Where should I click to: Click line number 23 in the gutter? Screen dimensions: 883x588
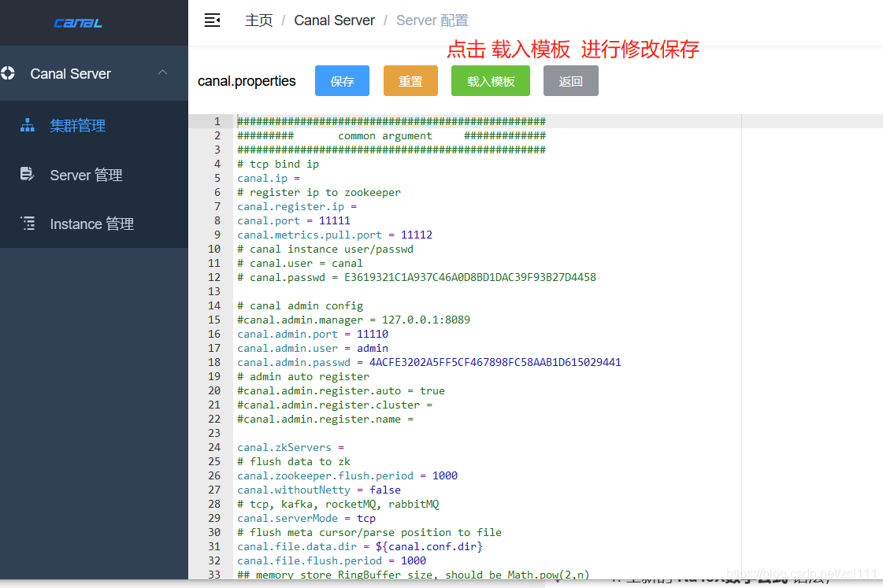[214, 433]
